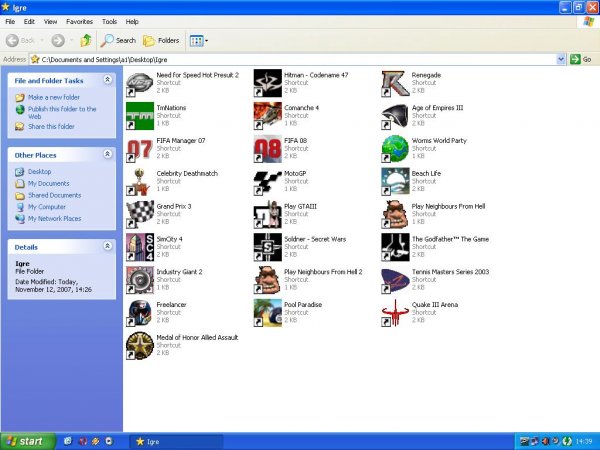Open My Network Places link

click(x=54, y=219)
